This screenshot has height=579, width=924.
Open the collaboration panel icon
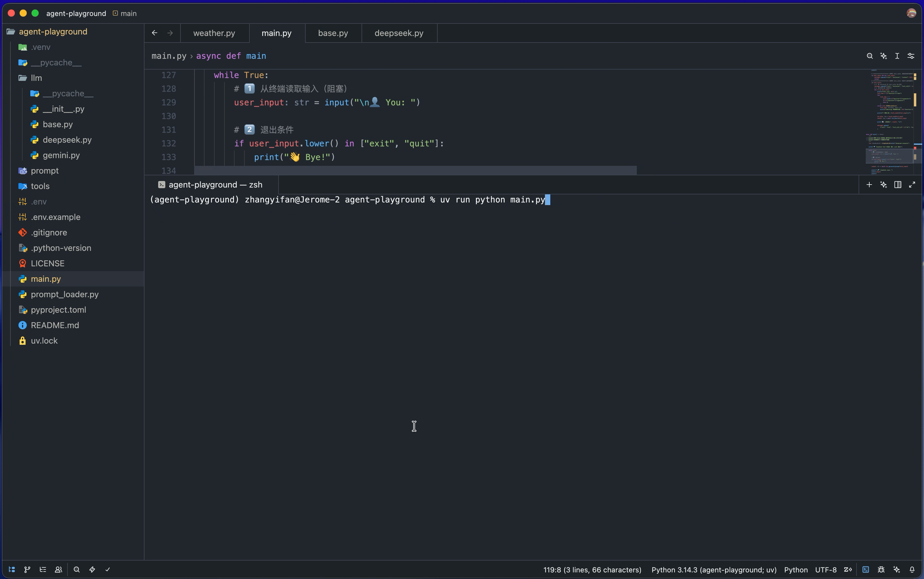(x=58, y=569)
